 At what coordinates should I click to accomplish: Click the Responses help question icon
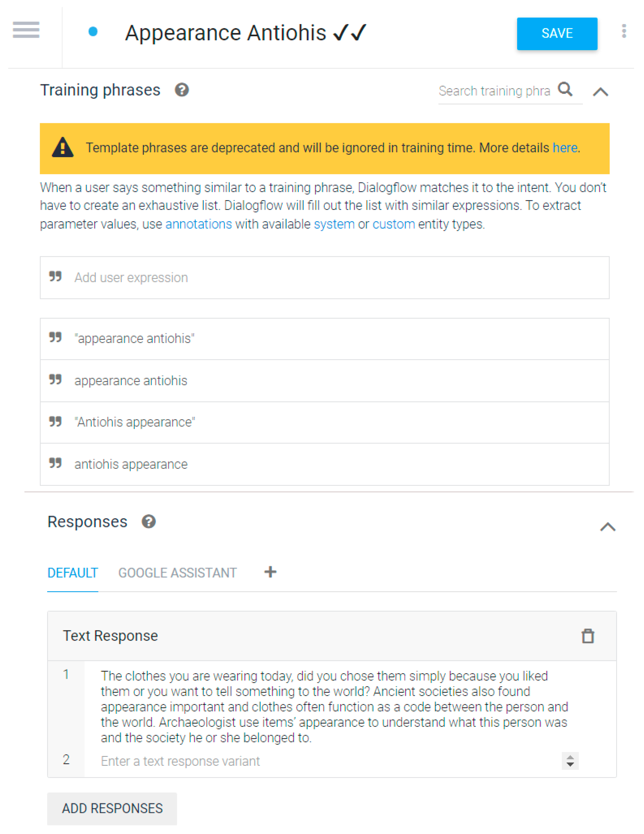[x=148, y=521]
